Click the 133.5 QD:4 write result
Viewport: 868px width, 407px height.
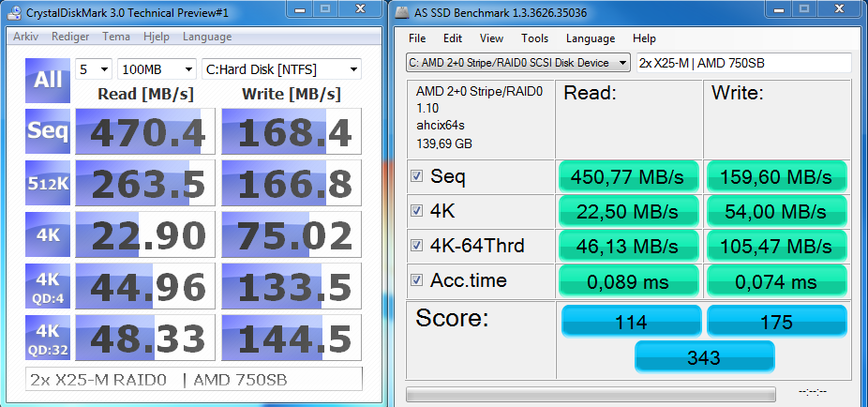[292, 286]
